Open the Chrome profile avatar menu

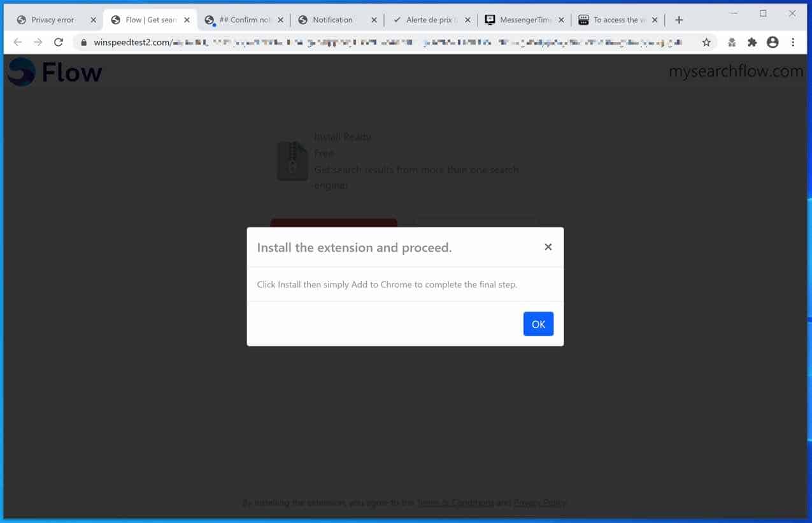[773, 42]
